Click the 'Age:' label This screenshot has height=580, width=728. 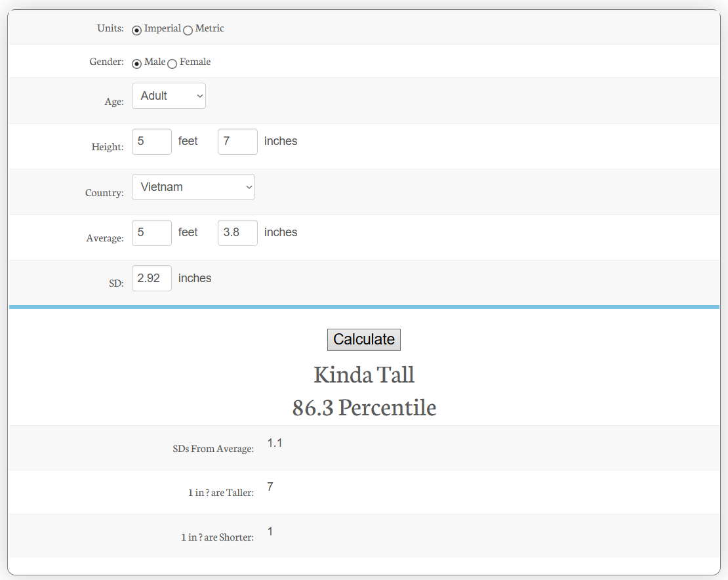click(114, 102)
